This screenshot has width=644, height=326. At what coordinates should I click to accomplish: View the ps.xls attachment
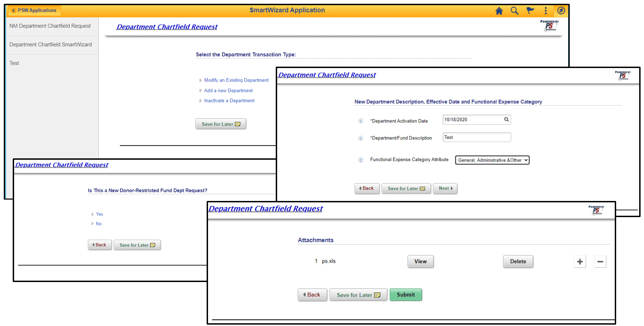coord(420,261)
